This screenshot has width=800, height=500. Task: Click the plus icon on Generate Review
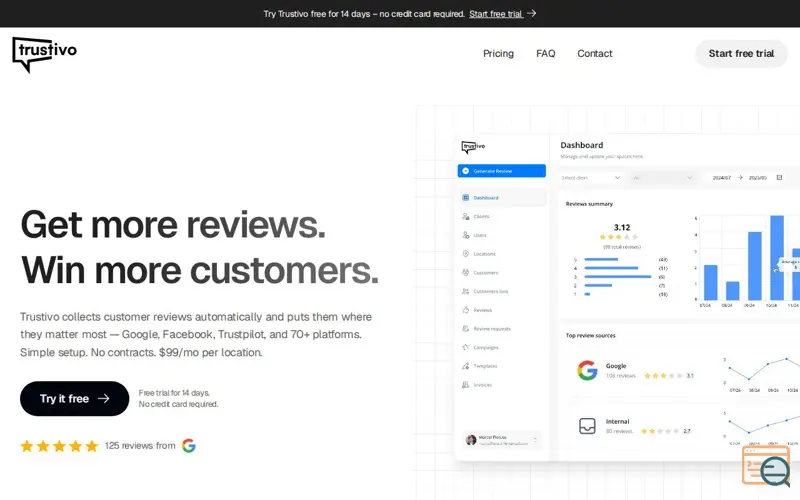coord(465,171)
